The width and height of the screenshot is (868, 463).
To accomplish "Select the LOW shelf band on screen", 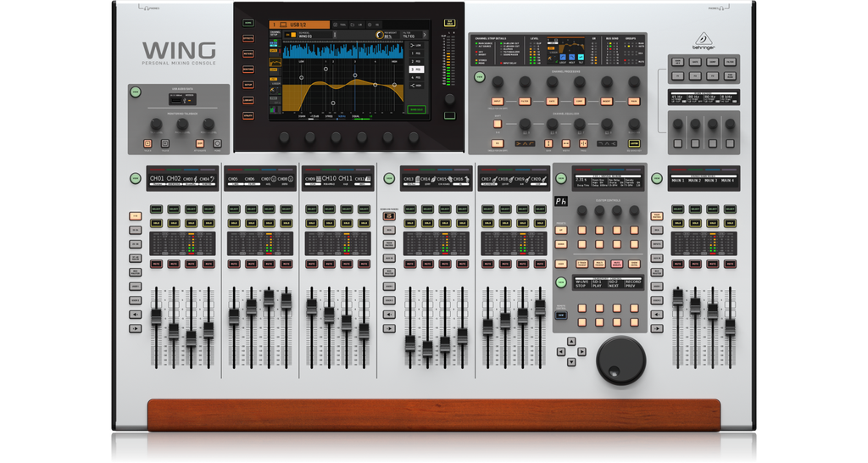I will coord(415,46).
